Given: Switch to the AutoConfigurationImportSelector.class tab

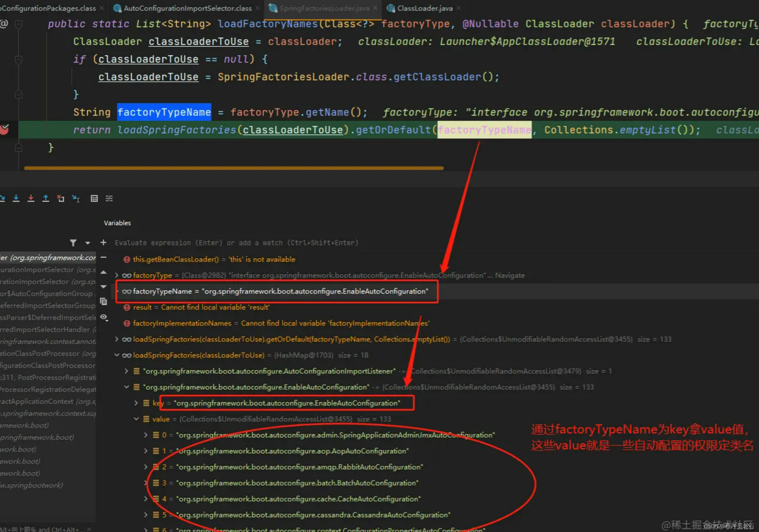Looking at the screenshot, I should point(187,8).
